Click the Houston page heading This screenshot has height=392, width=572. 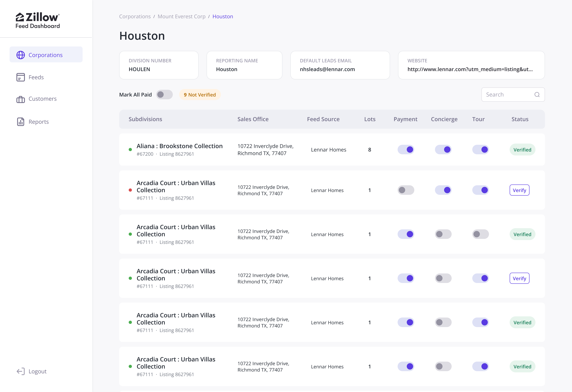click(x=142, y=36)
